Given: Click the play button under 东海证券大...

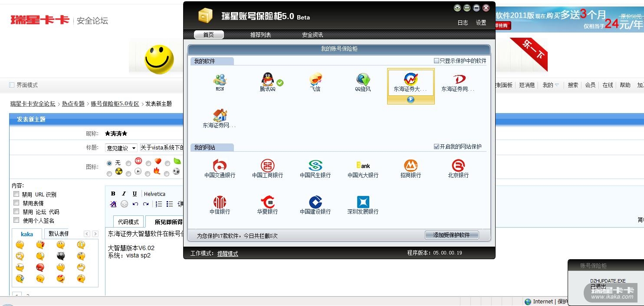Looking at the screenshot, I should (x=411, y=100).
